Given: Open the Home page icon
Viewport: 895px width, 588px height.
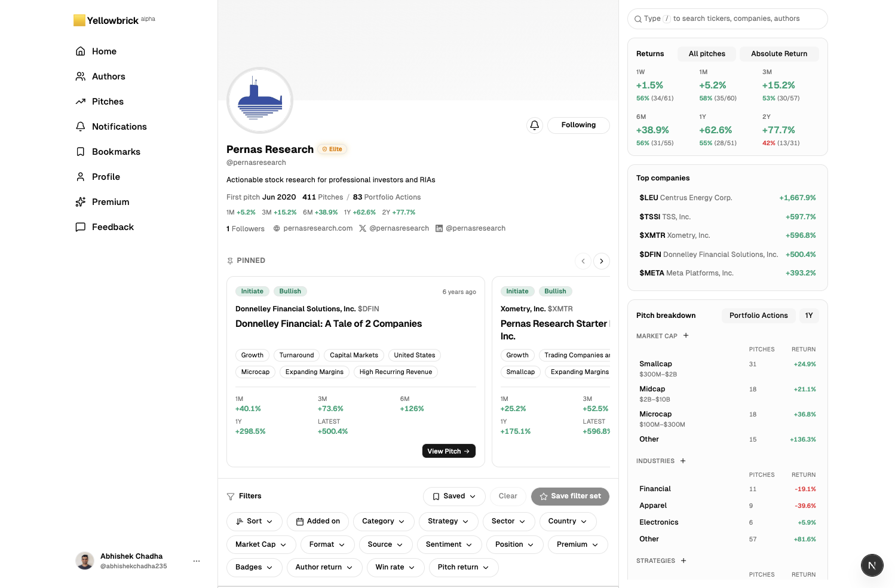Looking at the screenshot, I should click(x=81, y=51).
